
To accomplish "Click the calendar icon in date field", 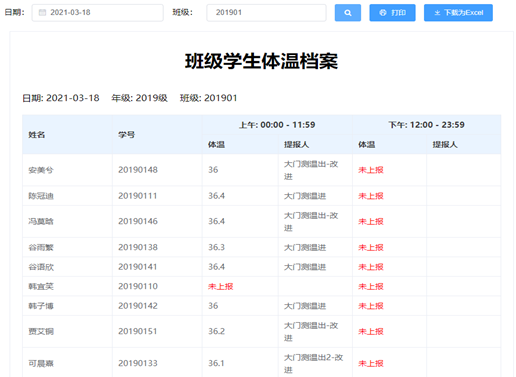I will point(42,13).
